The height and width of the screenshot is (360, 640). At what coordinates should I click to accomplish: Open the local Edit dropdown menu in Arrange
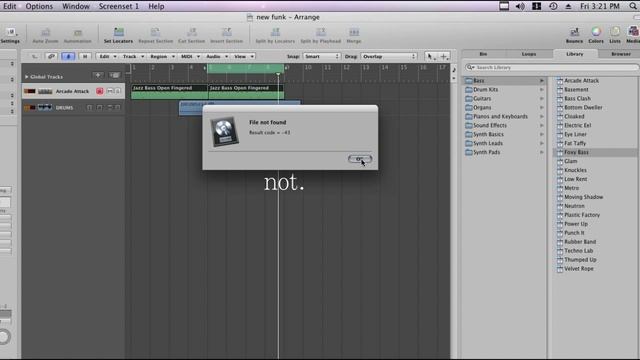(x=108, y=56)
